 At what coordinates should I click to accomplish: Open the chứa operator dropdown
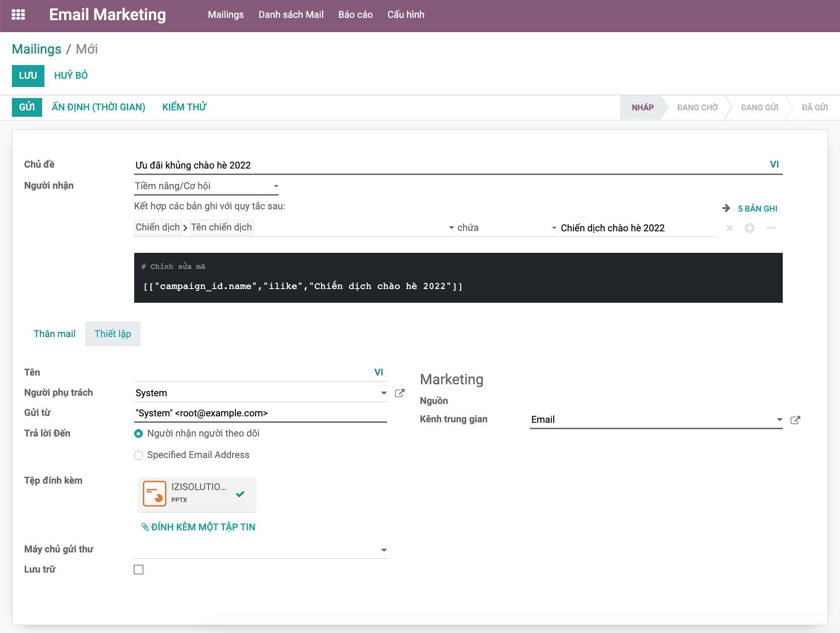tap(507, 228)
